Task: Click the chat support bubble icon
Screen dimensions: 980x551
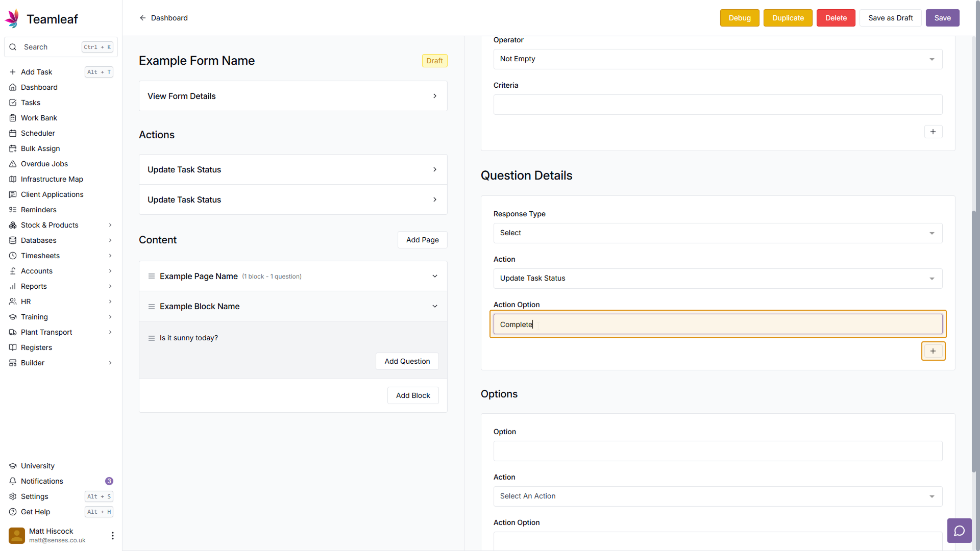Action: 959,531
